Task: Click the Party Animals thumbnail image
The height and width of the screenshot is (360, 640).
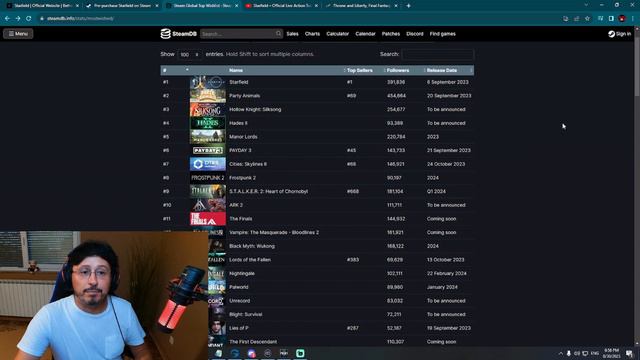Action: click(208, 96)
